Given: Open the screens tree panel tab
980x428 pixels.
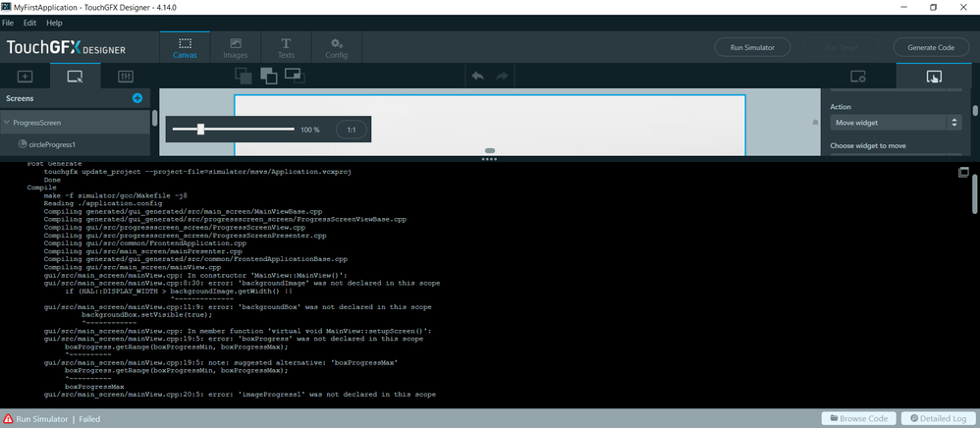Looking at the screenshot, I should (x=75, y=77).
